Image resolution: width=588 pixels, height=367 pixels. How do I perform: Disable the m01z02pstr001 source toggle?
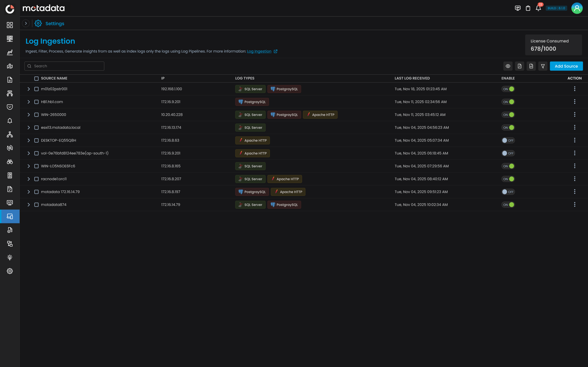coord(508,89)
